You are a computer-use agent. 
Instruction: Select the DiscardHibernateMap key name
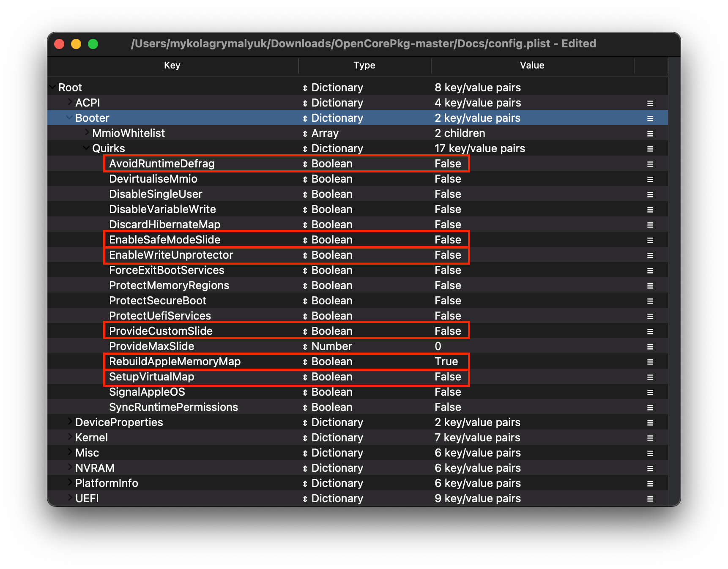point(164,225)
